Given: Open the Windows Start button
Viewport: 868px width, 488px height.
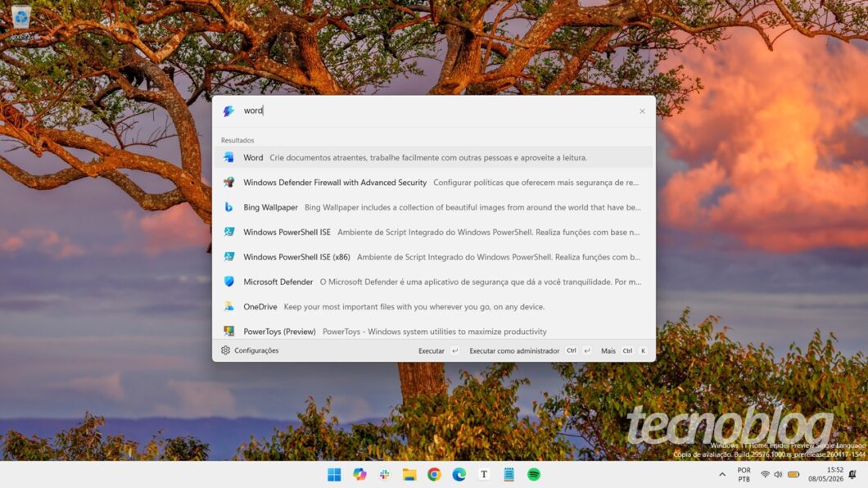Looking at the screenshot, I should pos(334,475).
